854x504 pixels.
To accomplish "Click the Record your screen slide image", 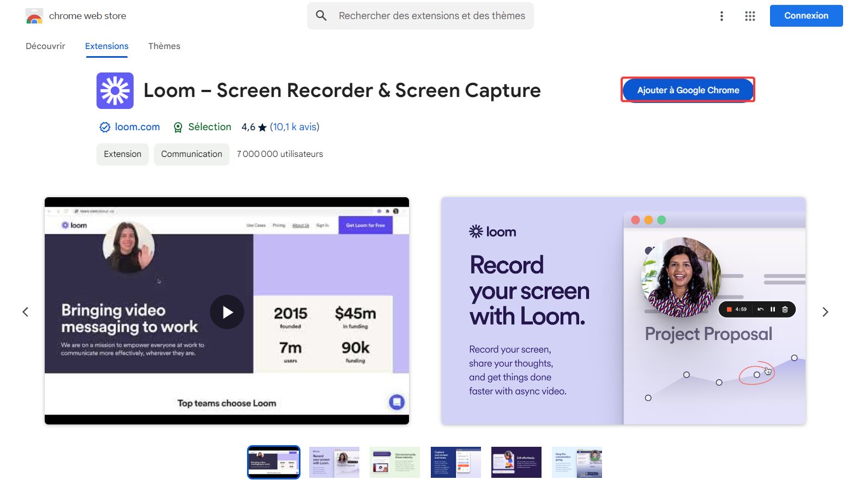I will [x=623, y=311].
